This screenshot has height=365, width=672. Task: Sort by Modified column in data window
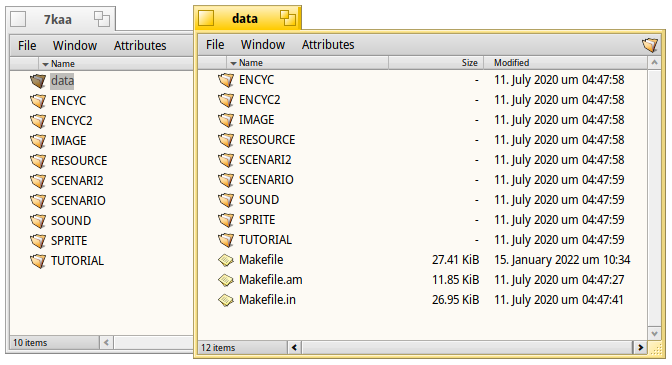pos(565,63)
